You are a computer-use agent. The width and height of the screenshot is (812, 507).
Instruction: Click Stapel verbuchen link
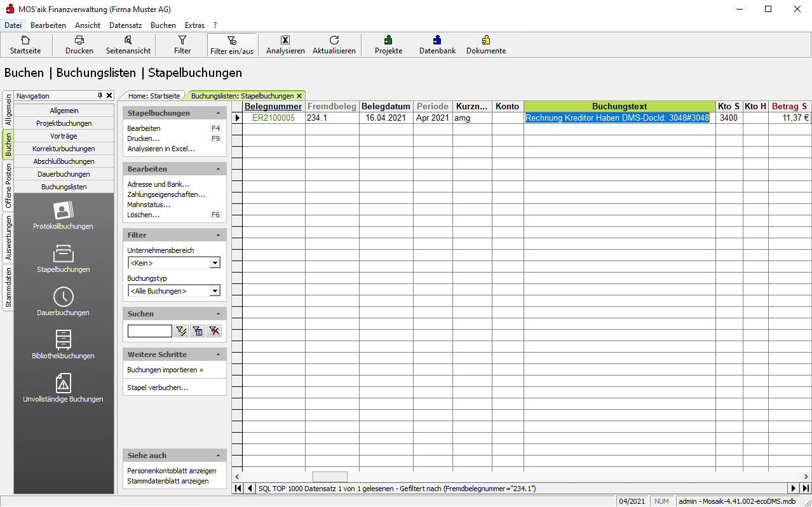point(158,388)
